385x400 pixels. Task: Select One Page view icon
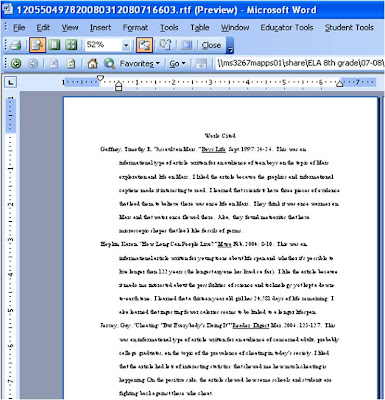(54, 45)
